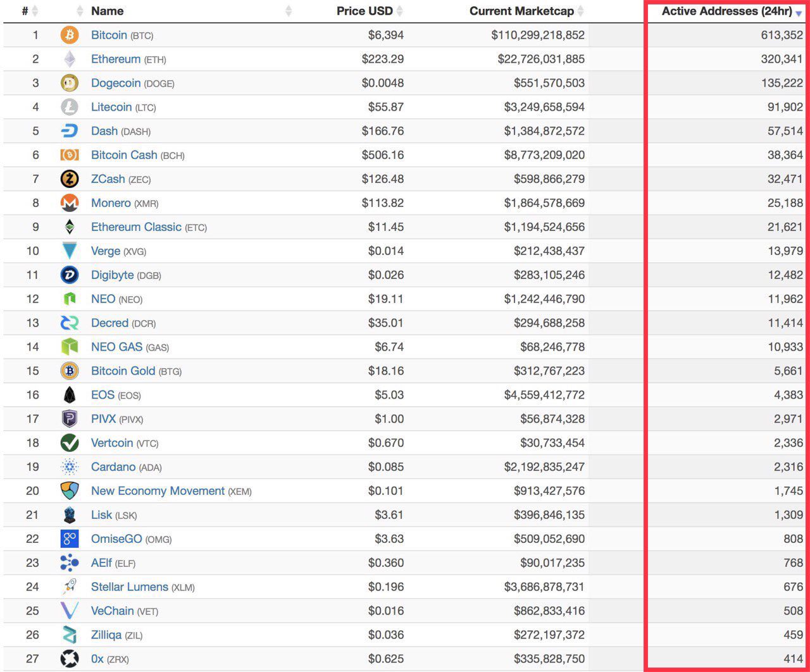Sort by rank number column arrows
810x672 pixels.
tap(35, 11)
